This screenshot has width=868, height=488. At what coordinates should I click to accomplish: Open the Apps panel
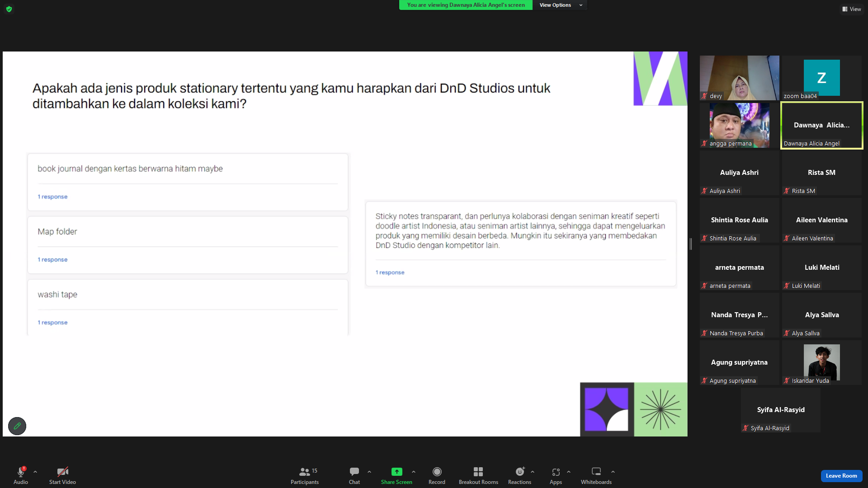556,475
